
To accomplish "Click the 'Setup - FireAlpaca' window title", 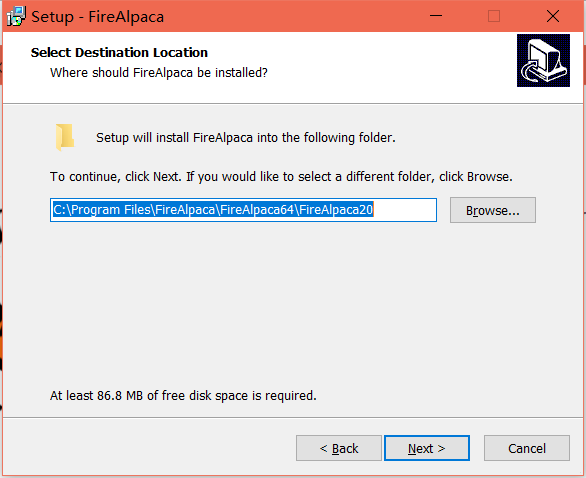I will [x=98, y=17].
